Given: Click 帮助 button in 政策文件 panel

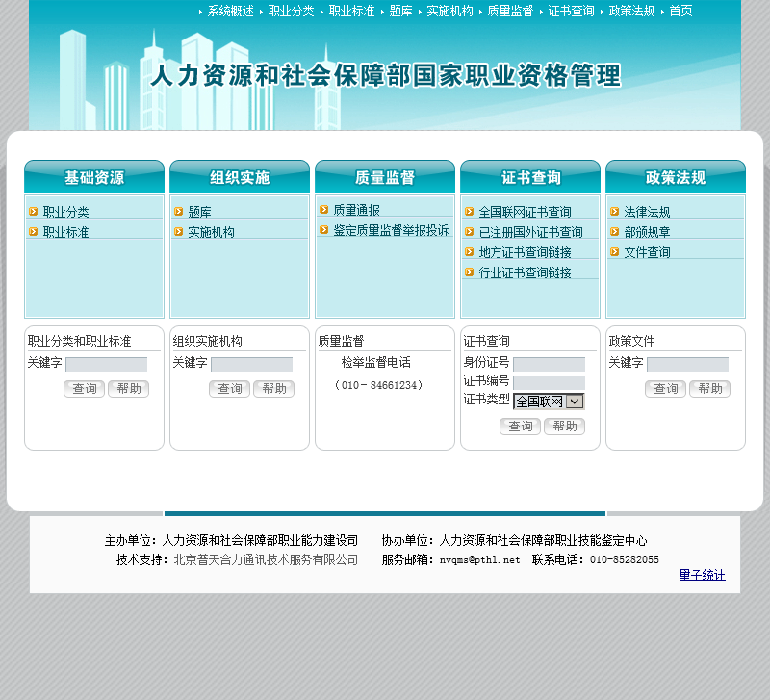Looking at the screenshot, I should click(x=709, y=389).
